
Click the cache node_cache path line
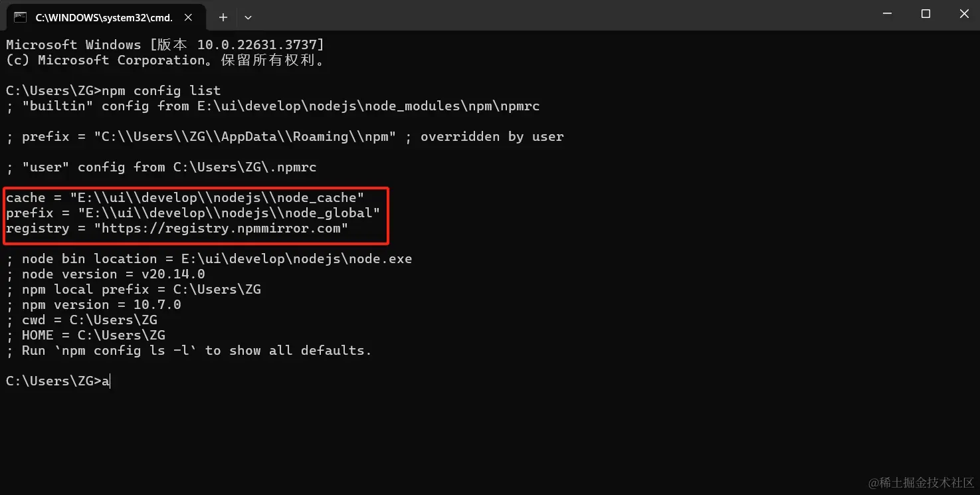(x=185, y=198)
